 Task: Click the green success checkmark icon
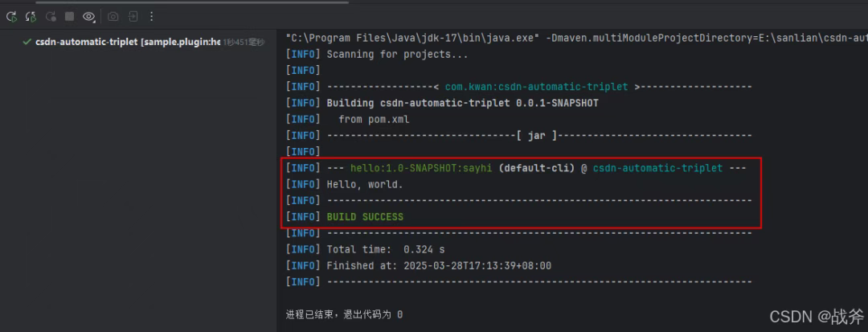(27, 42)
